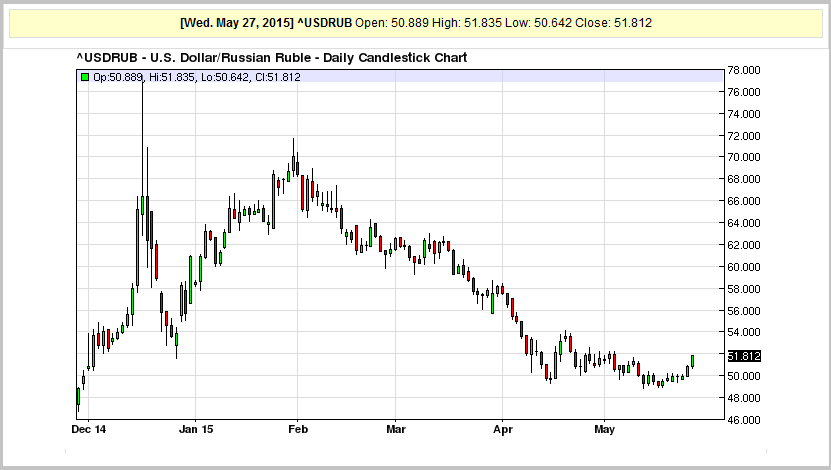Click the current price marker '51.812'
This screenshot has width=831, height=470.
(x=744, y=356)
